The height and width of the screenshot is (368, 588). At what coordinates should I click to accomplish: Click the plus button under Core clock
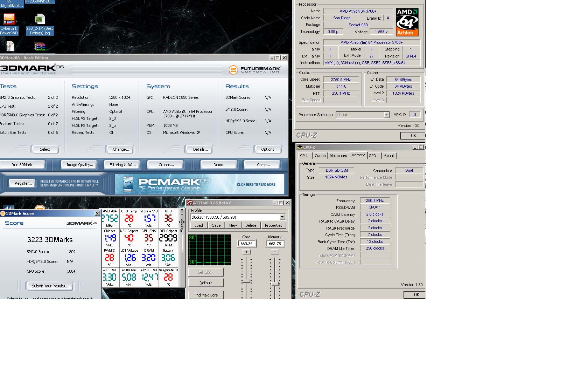pyautogui.click(x=246, y=252)
